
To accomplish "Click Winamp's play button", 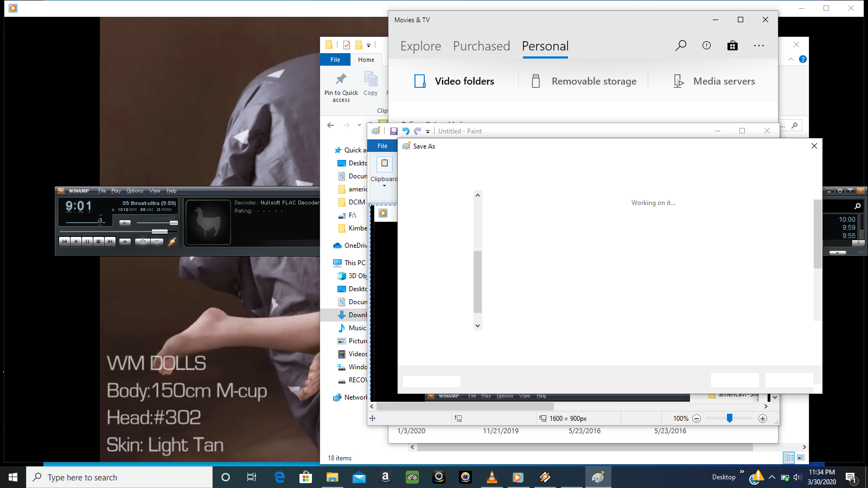I will (x=76, y=241).
